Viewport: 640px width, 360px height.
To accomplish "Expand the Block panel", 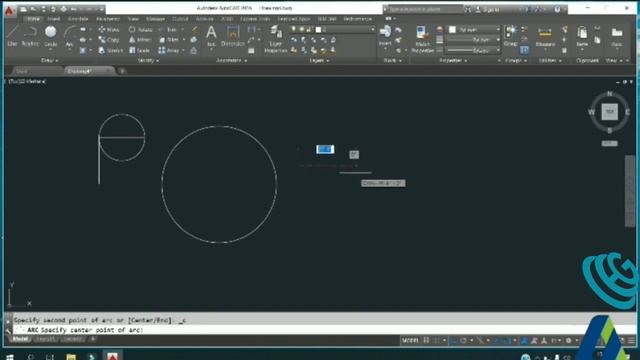I will click(393, 60).
